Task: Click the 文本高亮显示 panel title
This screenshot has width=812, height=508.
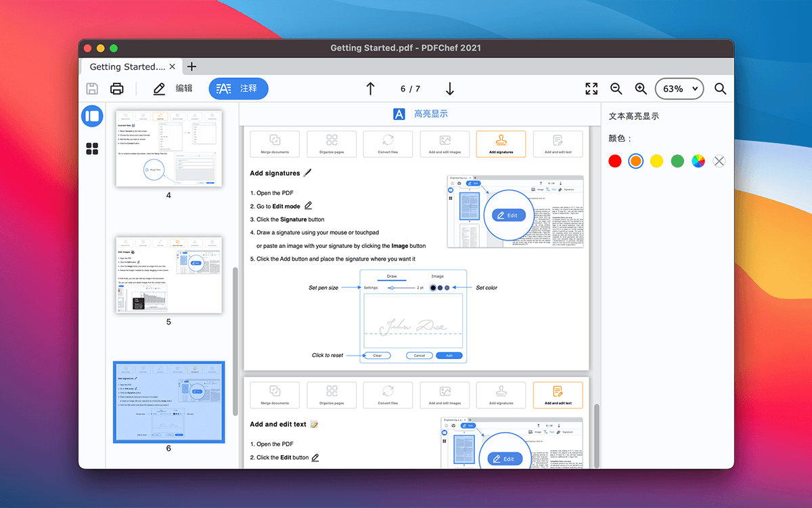Action: [634, 117]
